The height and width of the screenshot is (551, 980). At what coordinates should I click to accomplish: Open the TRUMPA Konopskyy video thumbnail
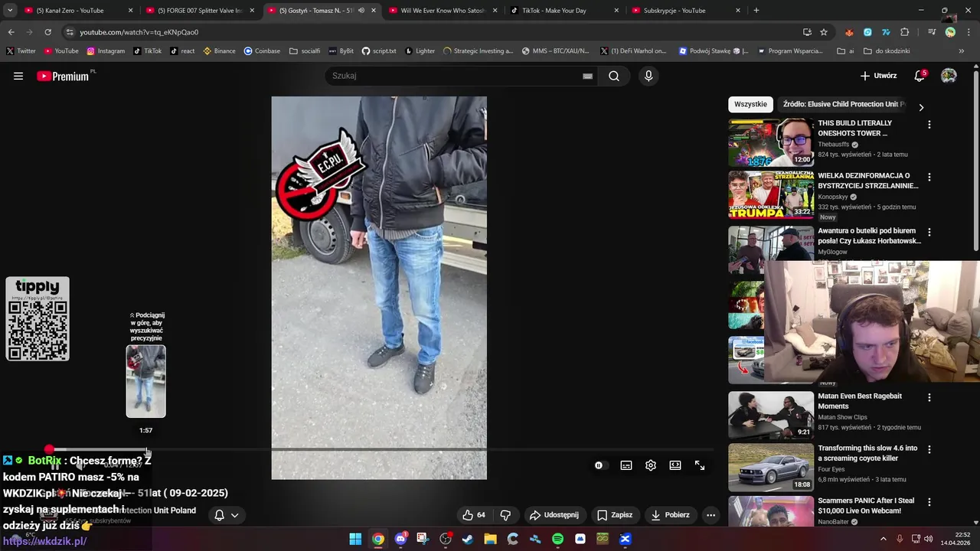771,195
